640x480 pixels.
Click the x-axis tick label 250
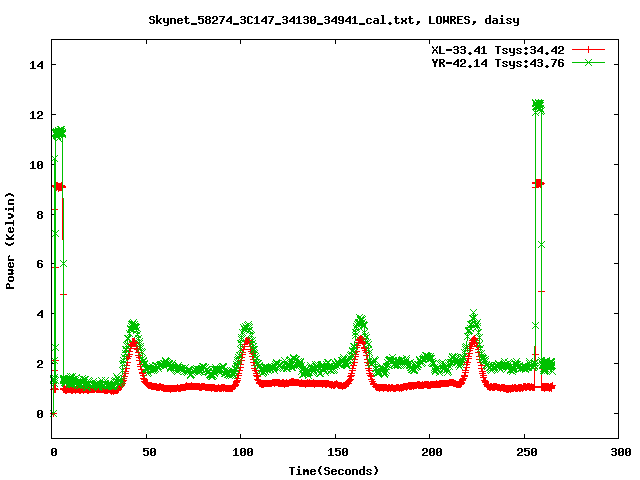click(527, 452)
